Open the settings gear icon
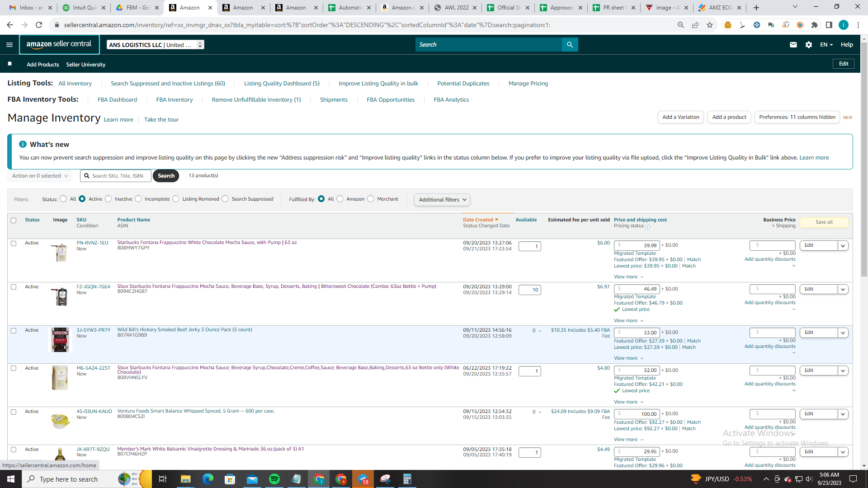The image size is (868, 488). 809,45
